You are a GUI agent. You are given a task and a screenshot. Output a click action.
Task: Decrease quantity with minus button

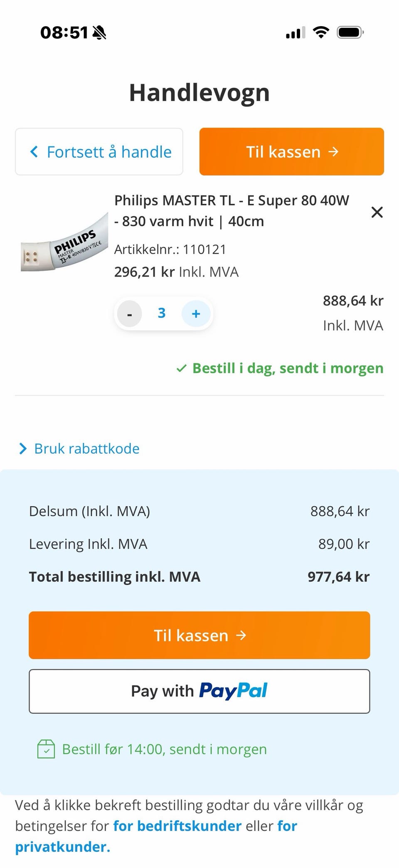[x=130, y=314]
